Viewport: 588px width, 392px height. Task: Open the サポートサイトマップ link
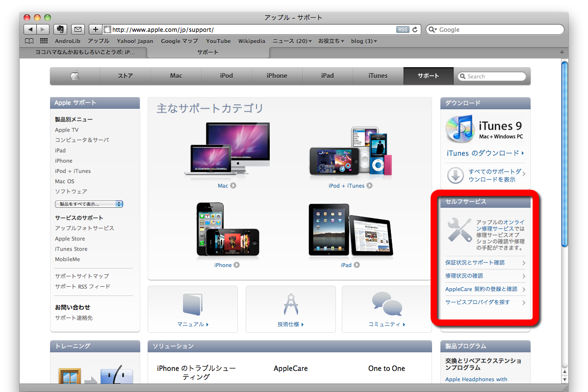pyautogui.click(x=82, y=276)
